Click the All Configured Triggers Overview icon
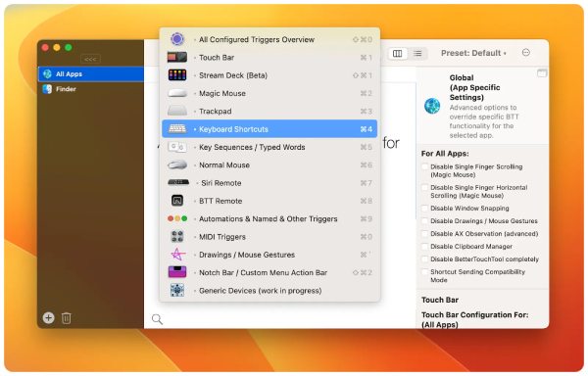 (x=177, y=39)
